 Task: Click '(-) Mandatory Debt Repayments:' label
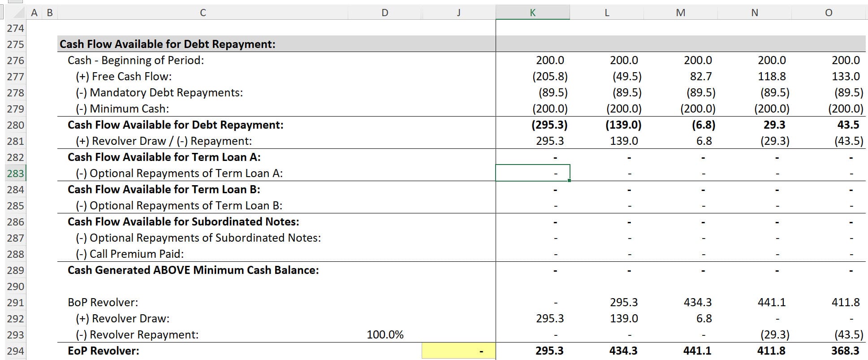click(x=159, y=92)
